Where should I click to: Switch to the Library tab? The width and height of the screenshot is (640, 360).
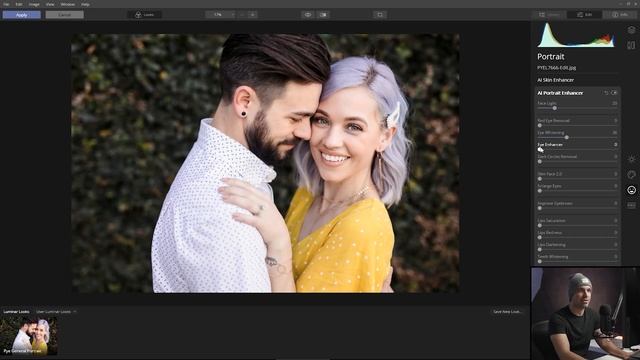(x=549, y=15)
